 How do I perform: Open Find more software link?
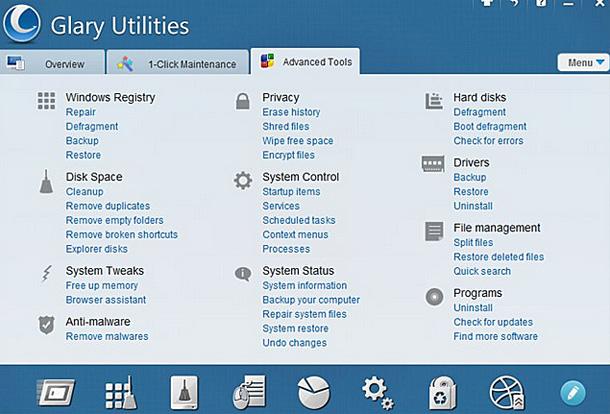(x=496, y=336)
